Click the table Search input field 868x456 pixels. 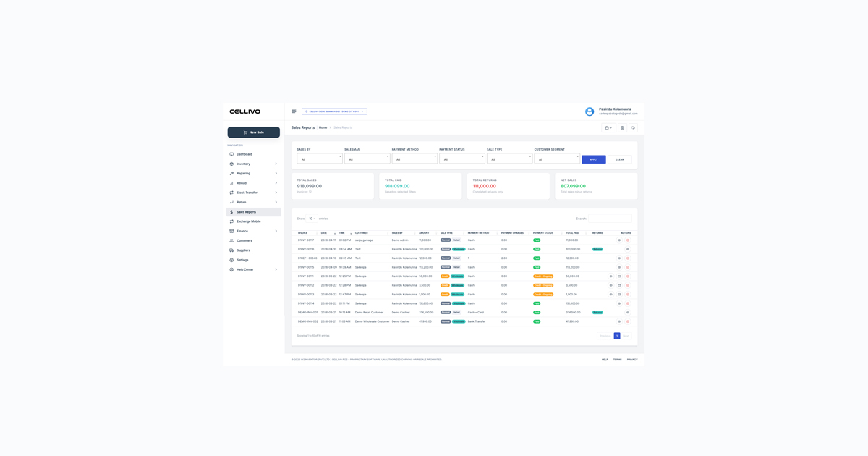coord(610,219)
